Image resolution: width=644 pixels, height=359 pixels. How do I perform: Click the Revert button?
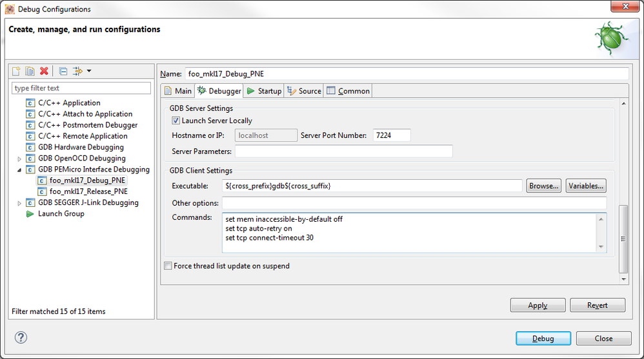pos(598,306)
